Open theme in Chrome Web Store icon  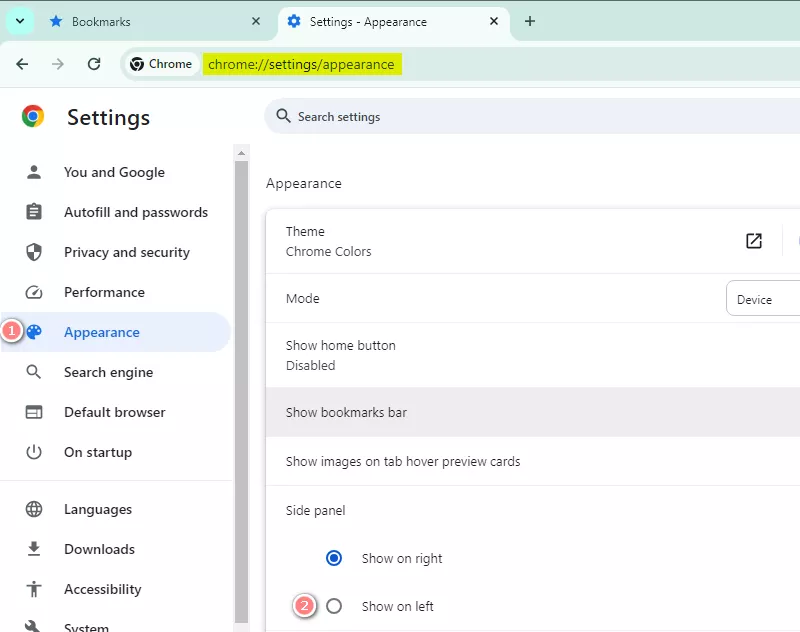[754, 241]
